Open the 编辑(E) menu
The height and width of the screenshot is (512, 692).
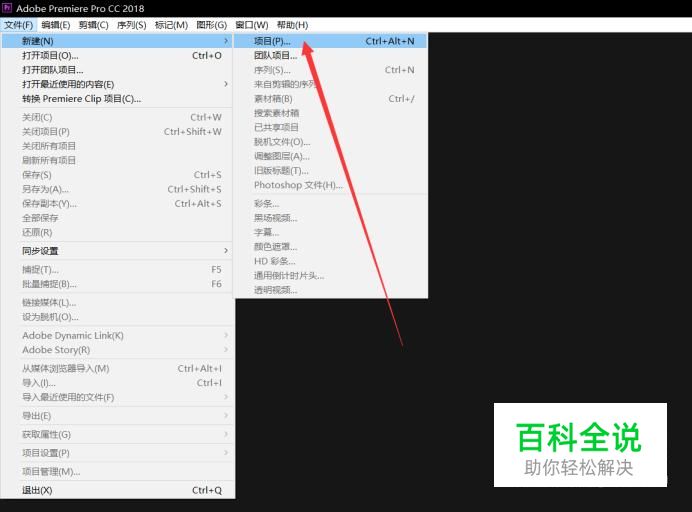(56, 25)
